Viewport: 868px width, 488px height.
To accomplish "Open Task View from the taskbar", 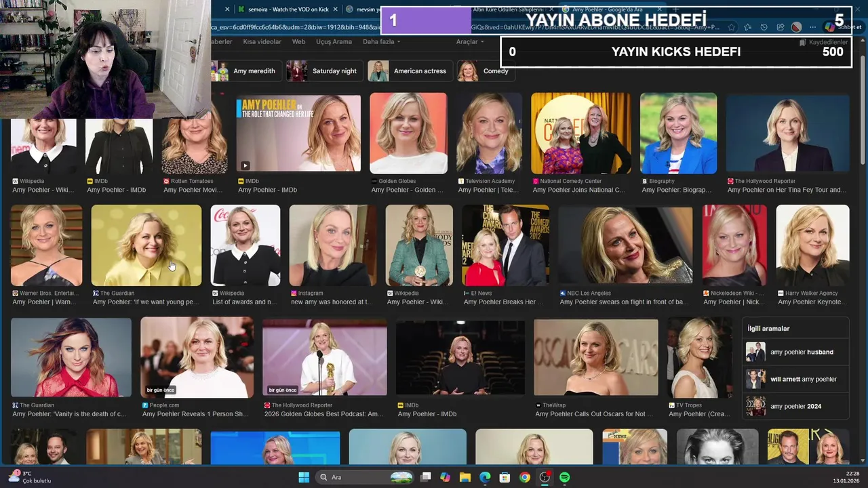I will [425, 477].
